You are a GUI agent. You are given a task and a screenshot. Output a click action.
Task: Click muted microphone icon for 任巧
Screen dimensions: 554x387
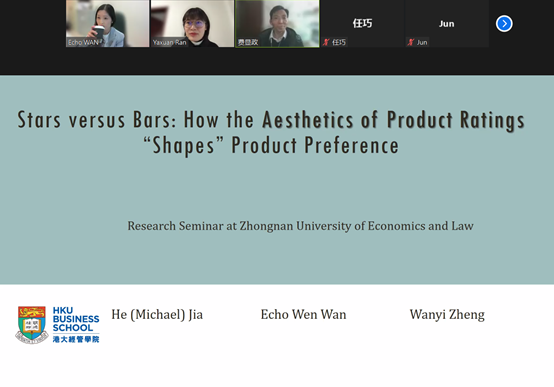[326, 42]
